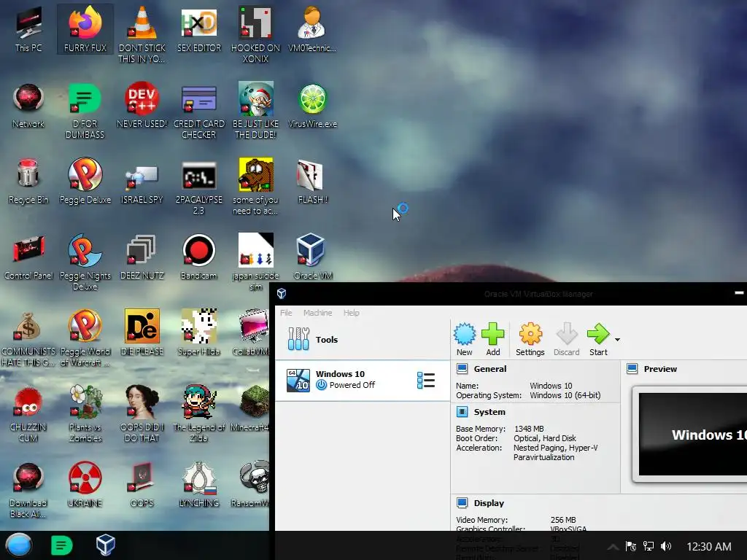747x560 pixels.
Task: Select the This PC desktop icon
Action: [28, 29]
